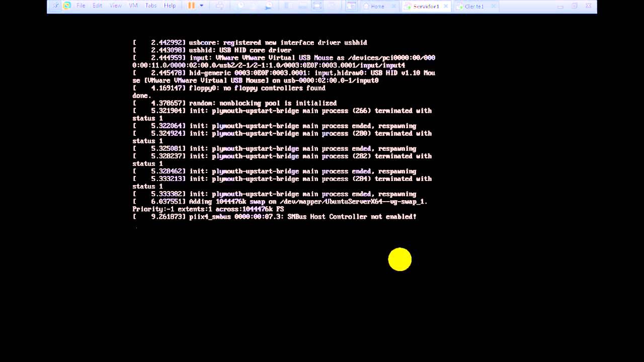Click the library view icon before Home tab
The image size is (644, 362).
(x=351, y=6)
